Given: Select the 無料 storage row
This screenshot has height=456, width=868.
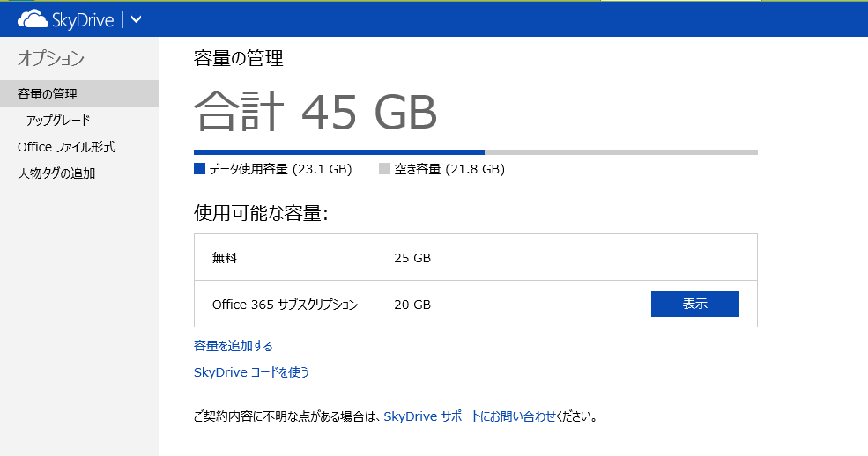Looking at the screenshot, I should [225, 258].
